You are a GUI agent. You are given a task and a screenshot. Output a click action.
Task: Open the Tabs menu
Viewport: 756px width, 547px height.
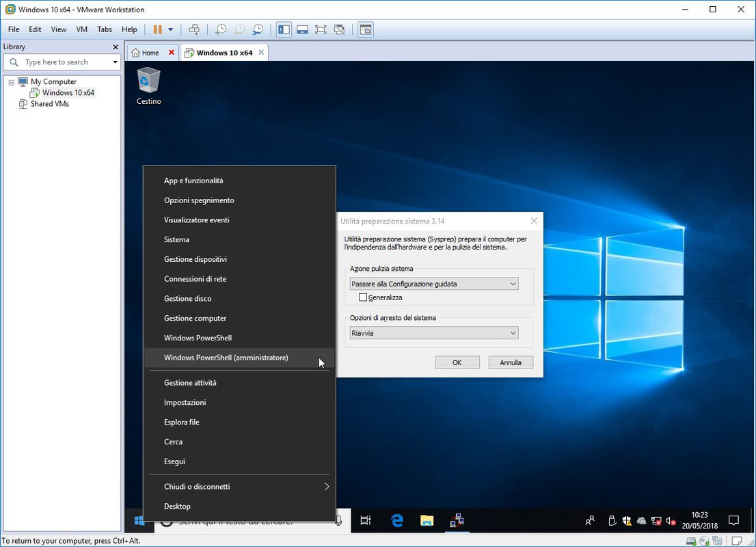pos(104,29)
